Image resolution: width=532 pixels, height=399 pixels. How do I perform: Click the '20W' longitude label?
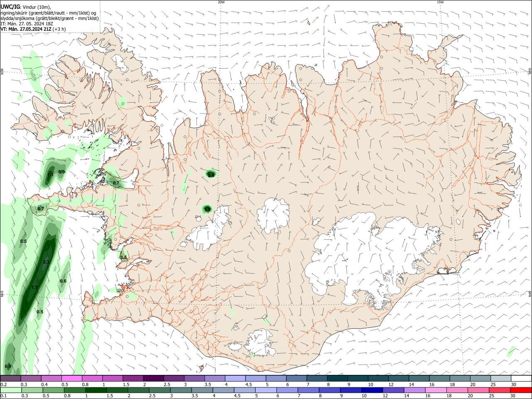tap(221, 2)
